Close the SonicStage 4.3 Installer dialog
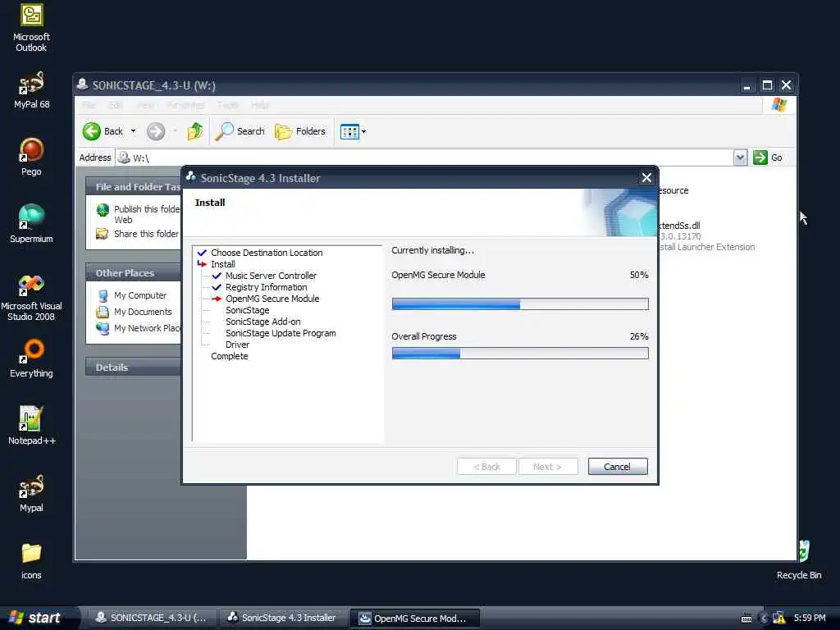Screen dimensions: 840x630 coord(646,178)
